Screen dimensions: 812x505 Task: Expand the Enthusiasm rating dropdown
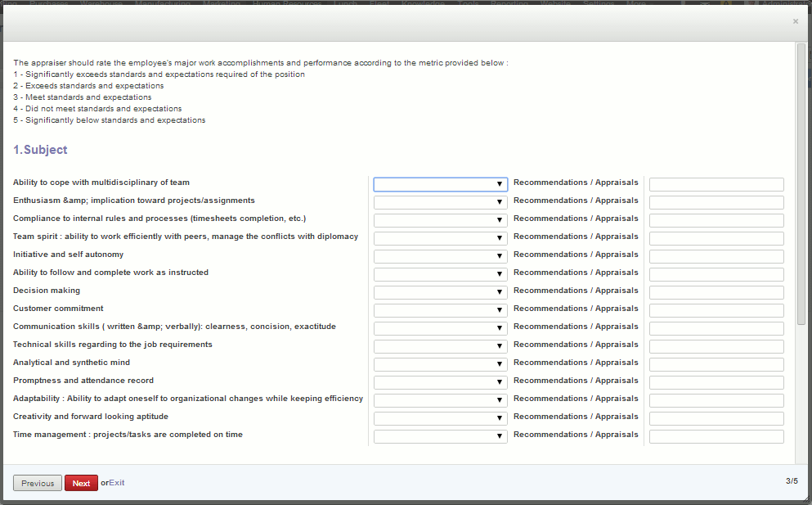coord(440,202)
